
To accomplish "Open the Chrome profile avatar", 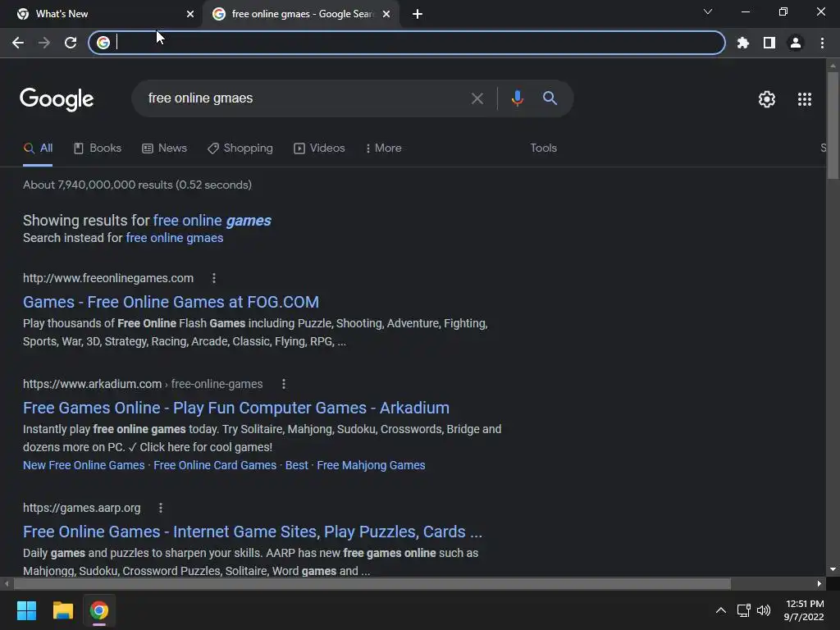I will 796,43.
